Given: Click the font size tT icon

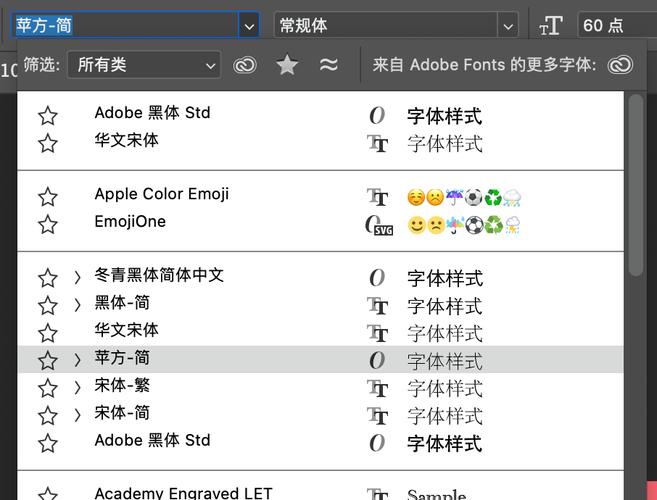Looking at the screenshot, I should [551, 26].
